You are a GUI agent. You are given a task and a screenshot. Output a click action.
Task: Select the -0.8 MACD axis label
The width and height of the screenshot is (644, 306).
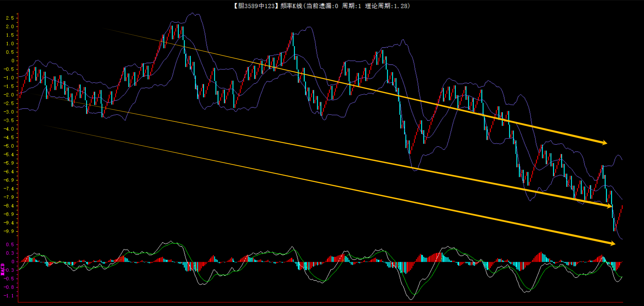9,287
